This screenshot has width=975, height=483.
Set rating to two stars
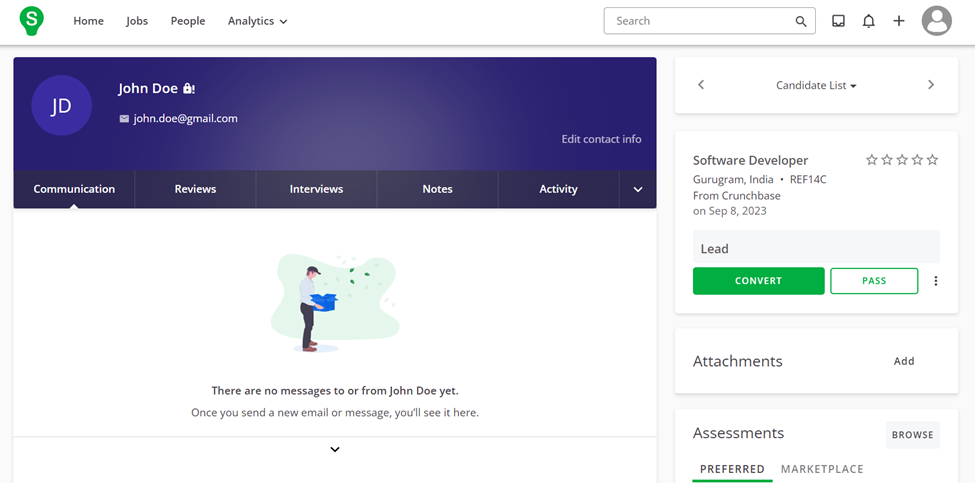click(887, 160)
